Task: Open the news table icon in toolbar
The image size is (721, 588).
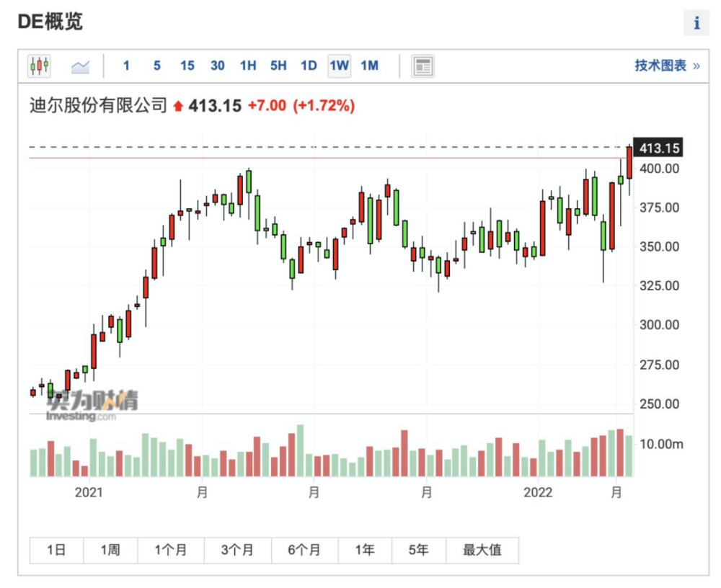Action: (423, 66)
